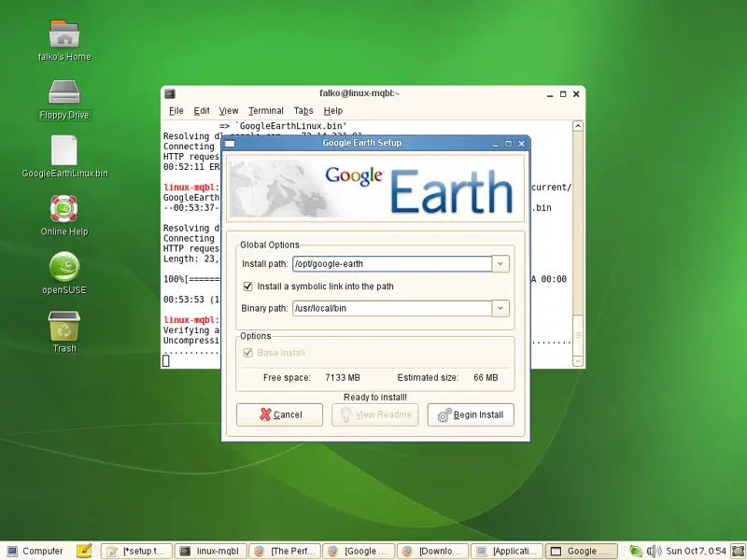Switch to [Downlo... taskbar item
This screenshot has height=560, width=747.
point(432,551)
